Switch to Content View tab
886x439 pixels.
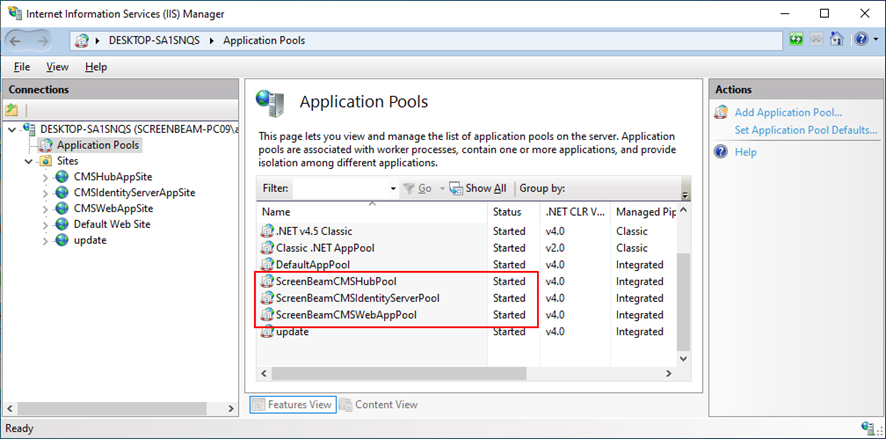pyautogui.click(x=379, y=405)
